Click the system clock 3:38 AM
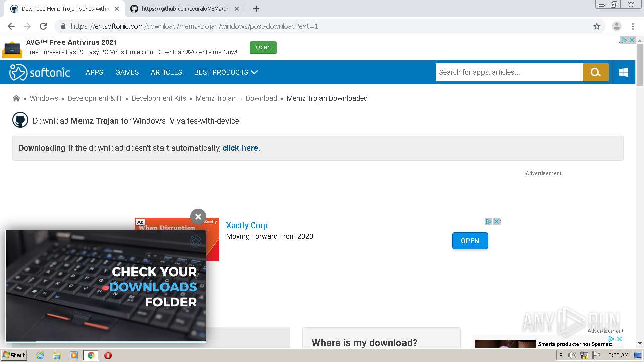 pyautogui.click(x=618, y=355)
